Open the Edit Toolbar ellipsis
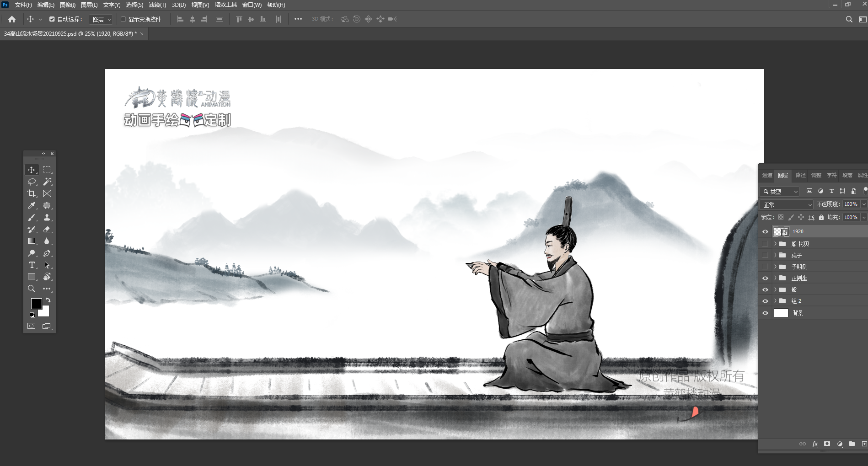 [x=47, y=289]
